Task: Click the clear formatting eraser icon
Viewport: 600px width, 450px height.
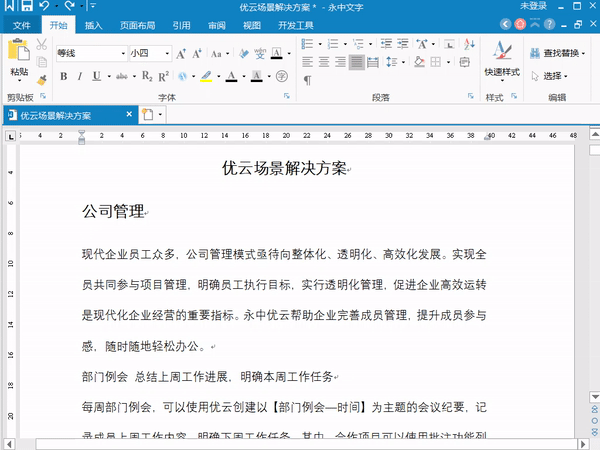Action: 242,53
